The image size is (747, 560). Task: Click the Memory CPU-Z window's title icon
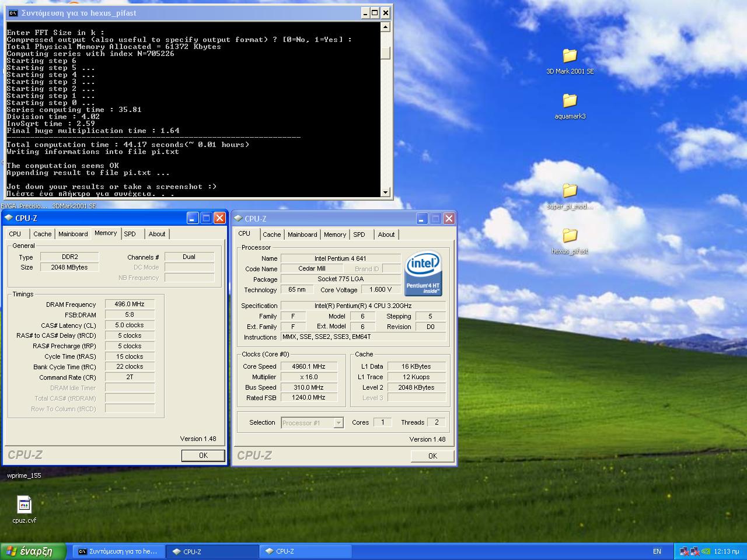9,218
